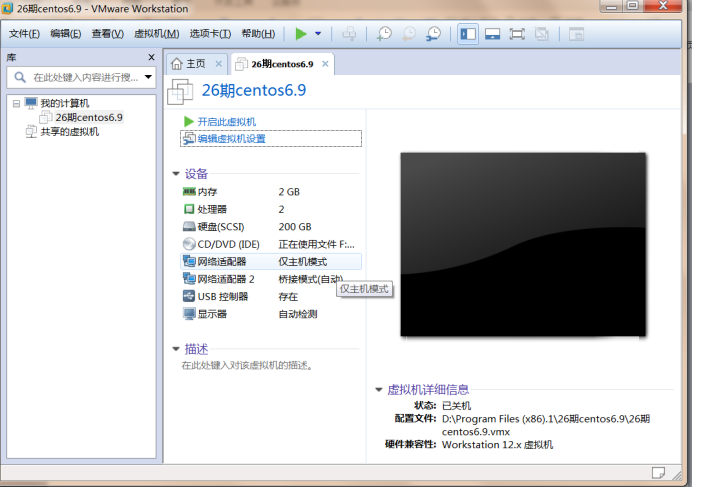
Task: Click the revert to snapshot toolbar icon
Action: coord(408,34)
